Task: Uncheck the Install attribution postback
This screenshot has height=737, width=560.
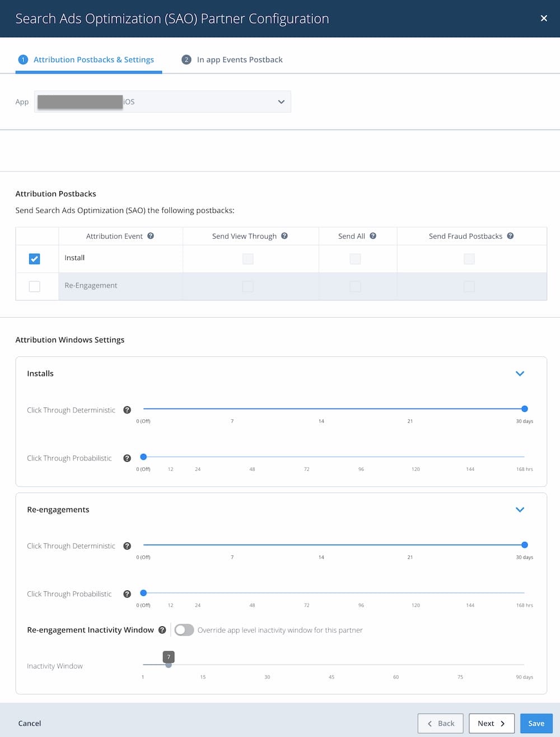Action: point(34,258)
